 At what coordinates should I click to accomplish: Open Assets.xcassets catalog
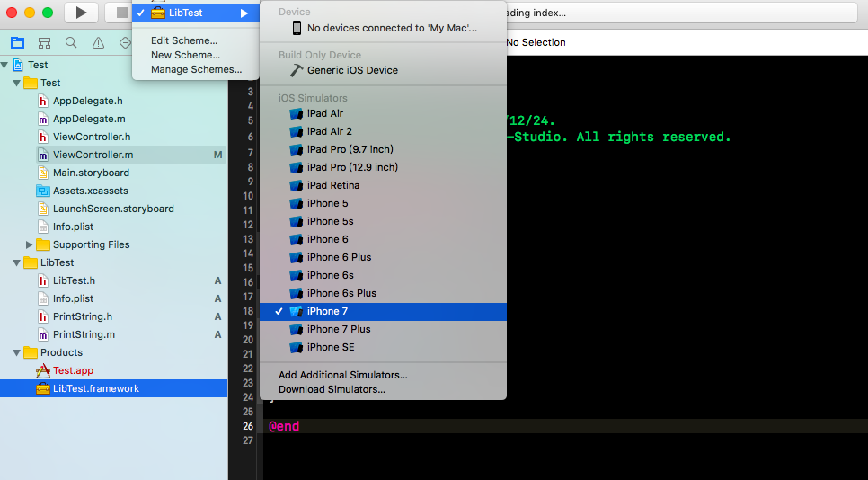pos(90,191)
